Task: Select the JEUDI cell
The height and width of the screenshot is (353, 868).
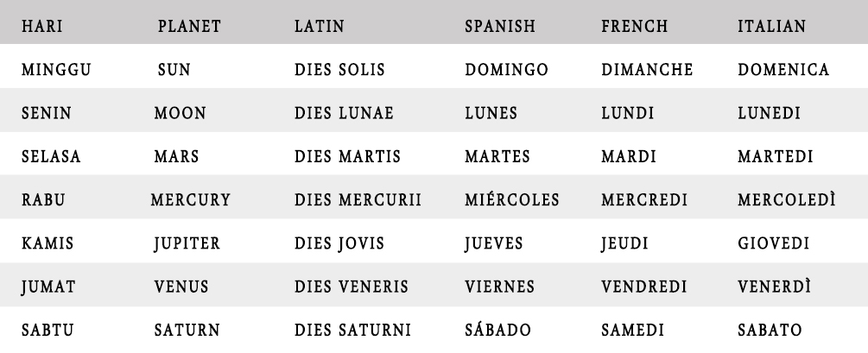Action: point(624,243)
